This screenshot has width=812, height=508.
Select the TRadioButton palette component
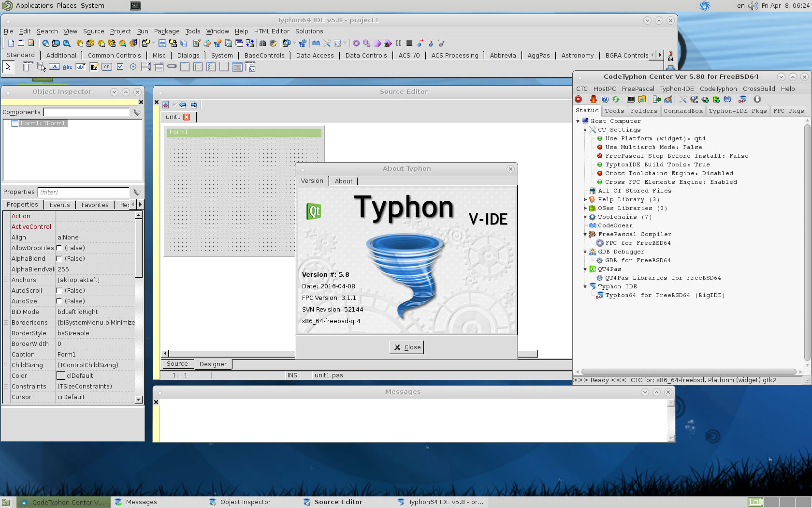click(133, 67)
